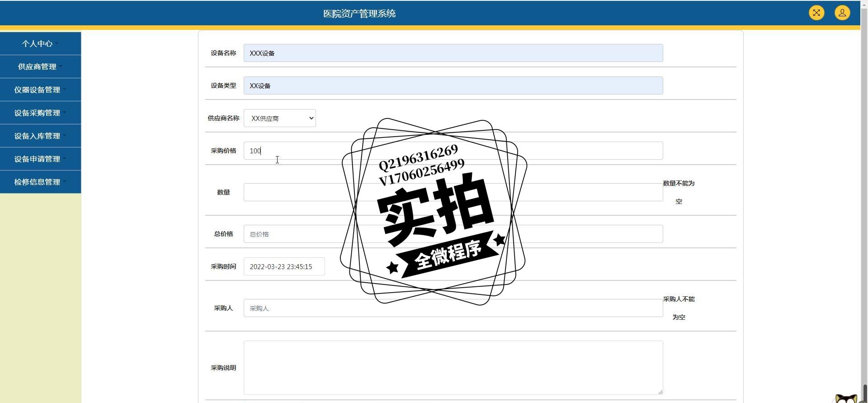This screenshot has width=868, height=403.
Task: Expand the 供应商管理 menu
Action: (40, 66)
